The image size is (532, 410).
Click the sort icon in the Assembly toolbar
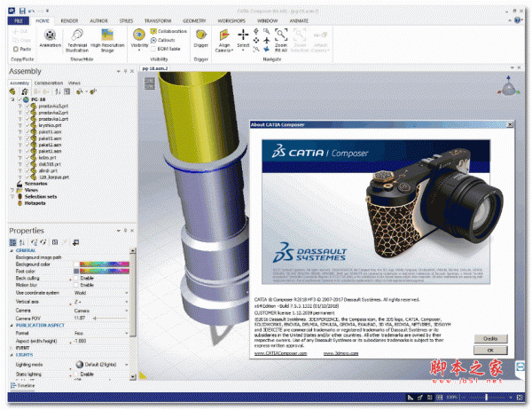pyautogui.click(x=58, y=91)
